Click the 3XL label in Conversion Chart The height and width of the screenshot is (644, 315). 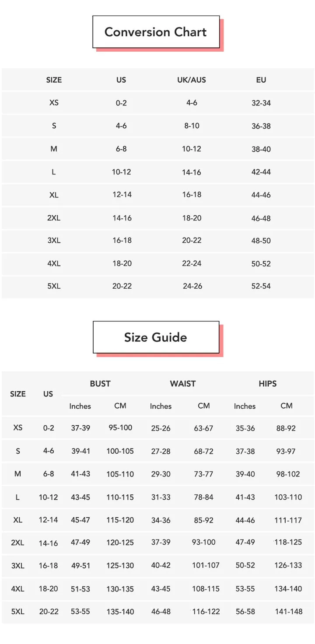point(54,241)
